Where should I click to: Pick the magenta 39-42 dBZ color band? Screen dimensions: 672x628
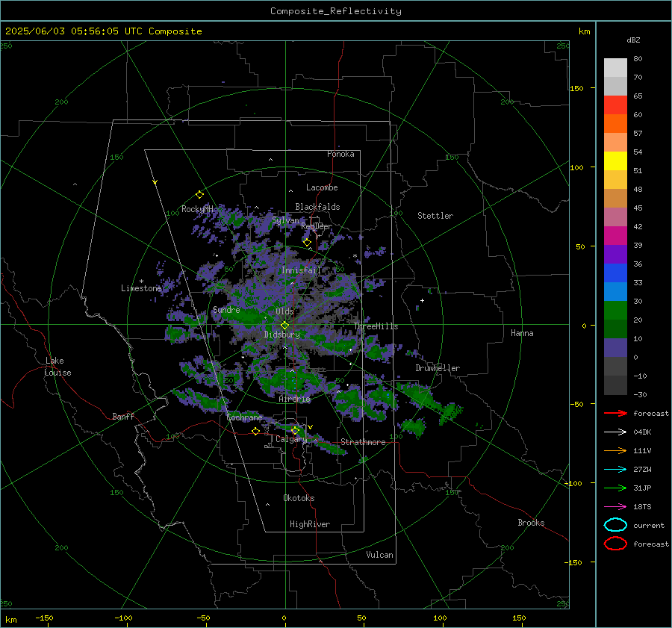615,235
